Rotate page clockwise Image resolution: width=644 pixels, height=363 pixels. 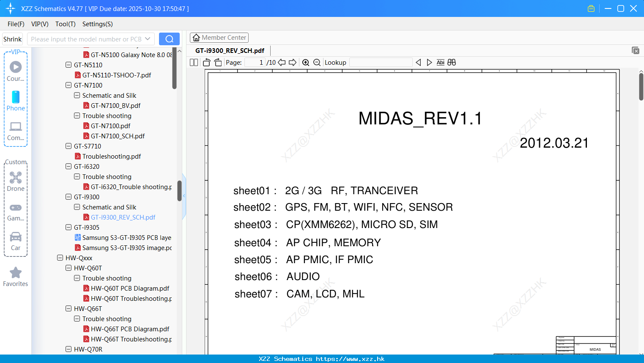218,63
